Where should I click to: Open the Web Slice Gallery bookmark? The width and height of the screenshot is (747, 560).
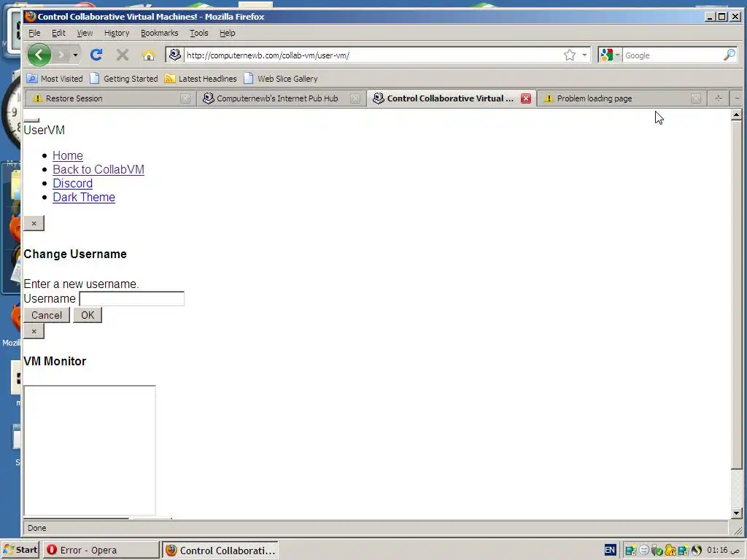(281, 79)
